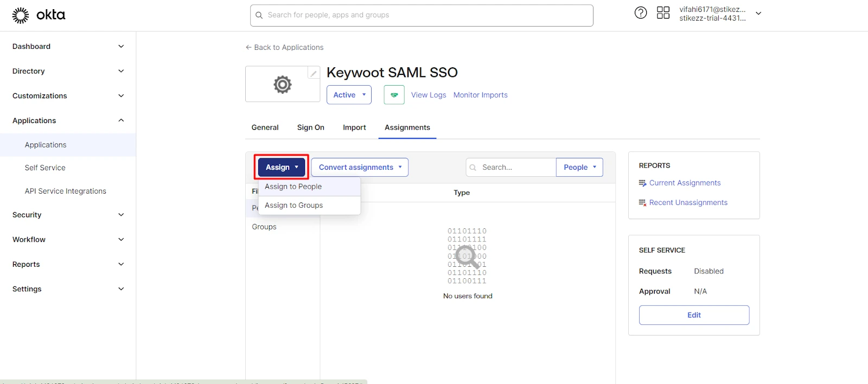Screen dimensions: 868x384
Task: Open the help question mark icon
Action: pyautogui.click(x=641, y=13)
